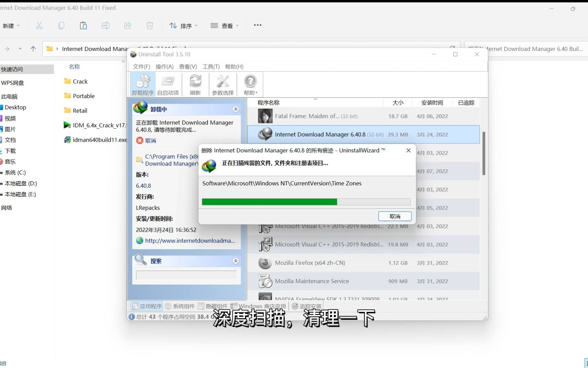Image resolution: width=588 pixels, height=368 pixels.
Task: Click the Microsoft Visual C++ 19.8 MB icon
Action: [265, 244]
